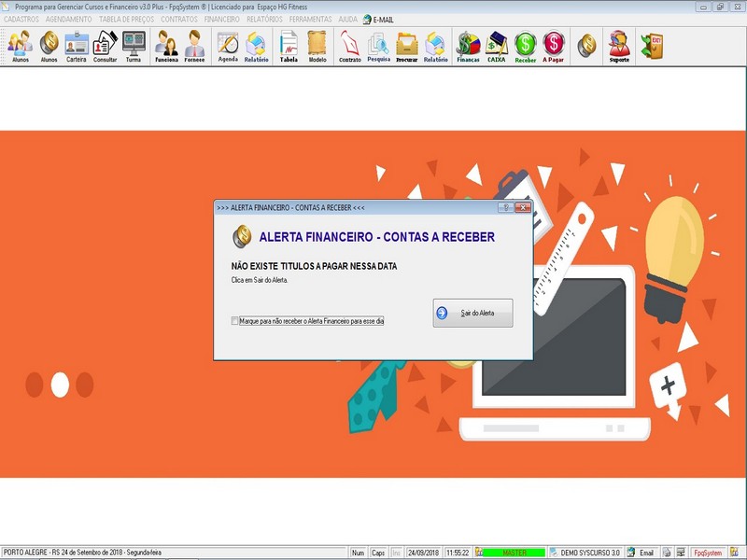Image resolution: width=747 pixels, height=560 pixels.
Task: Select the green Receber dollar icon
Action: [525, 47]
